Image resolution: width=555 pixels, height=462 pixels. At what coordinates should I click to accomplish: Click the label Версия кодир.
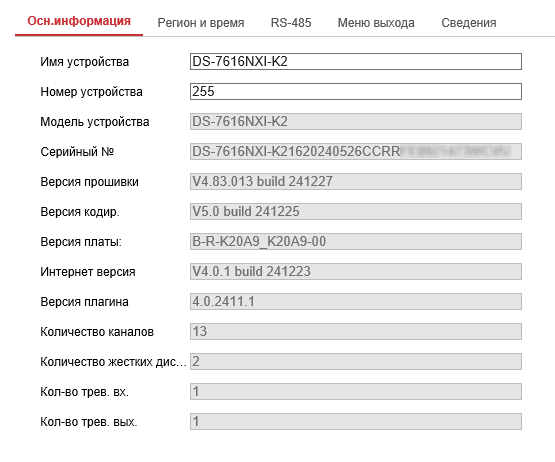[80, 212]
